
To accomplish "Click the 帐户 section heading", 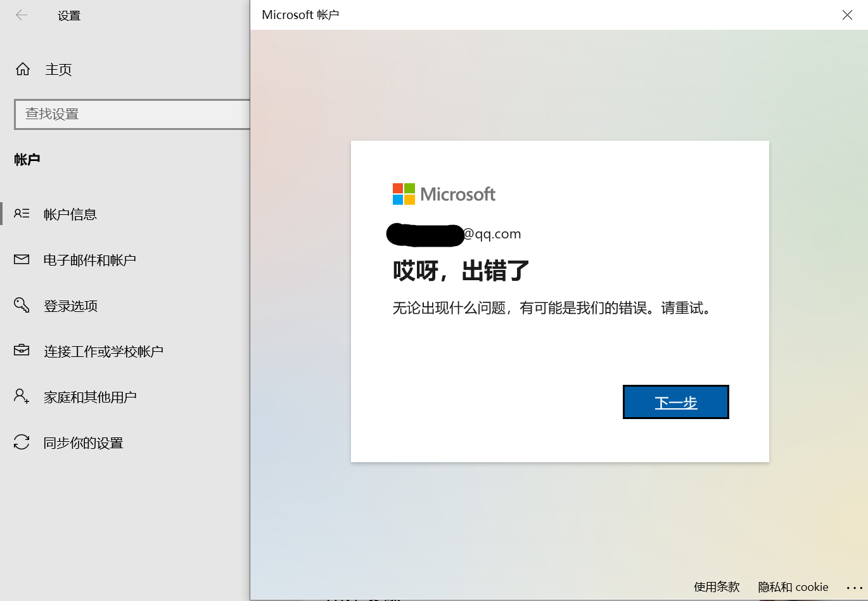I will 27,160.
